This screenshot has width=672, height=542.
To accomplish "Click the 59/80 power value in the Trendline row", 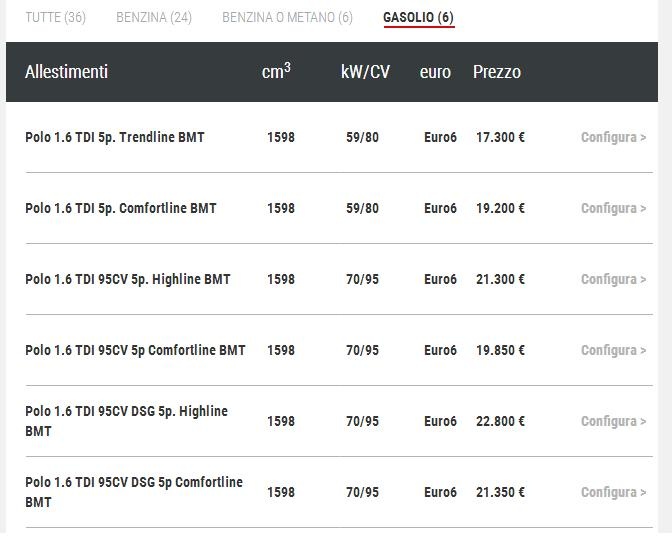I will pyautogui.click(x=363, y=137).
